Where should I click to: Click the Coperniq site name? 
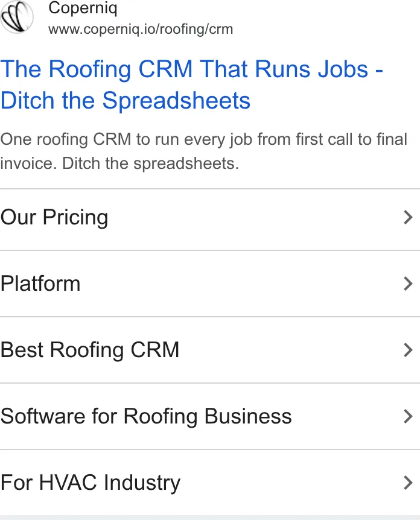[x=83, y=8]
